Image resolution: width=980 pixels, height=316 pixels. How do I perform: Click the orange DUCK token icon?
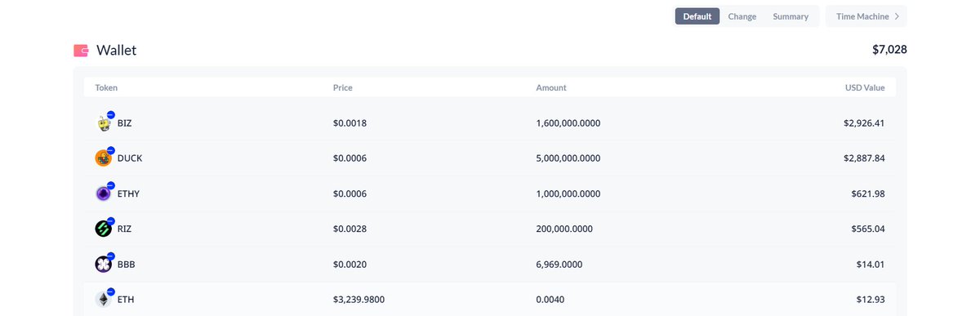tap(103, 158)
